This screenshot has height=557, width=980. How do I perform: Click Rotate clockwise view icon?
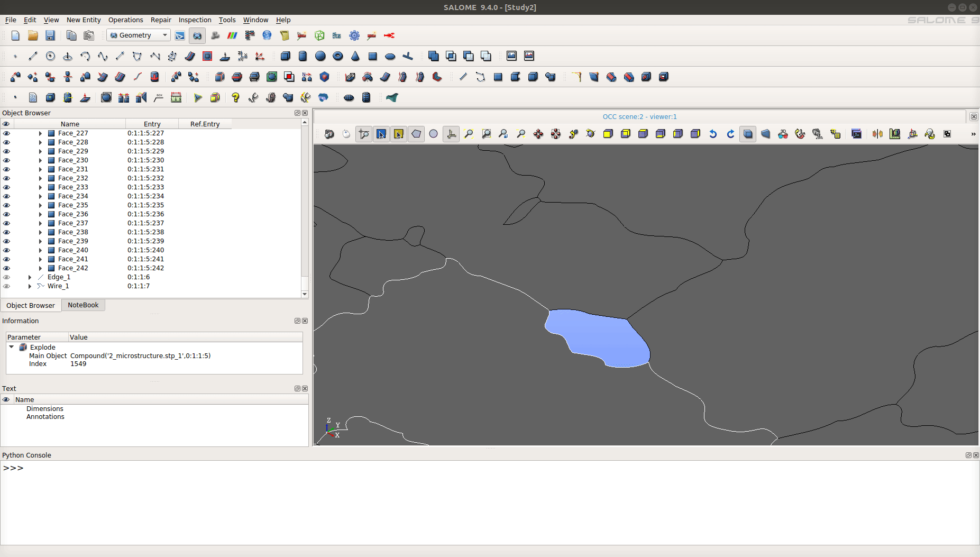click(x=730, y=134)
